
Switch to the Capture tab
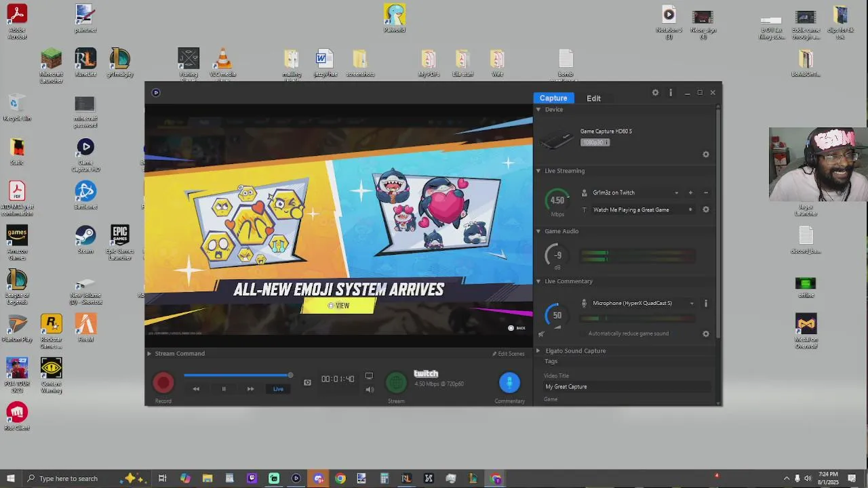point(553,98)
